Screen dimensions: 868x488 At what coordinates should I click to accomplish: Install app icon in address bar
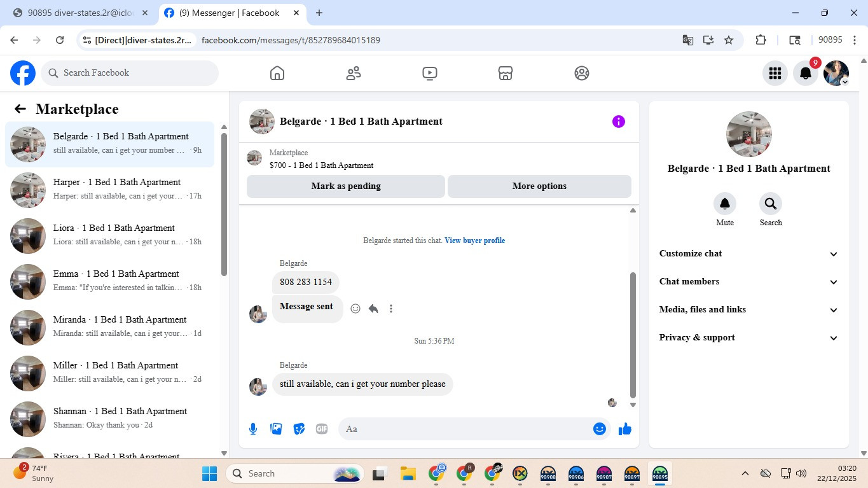coord(708,40)
